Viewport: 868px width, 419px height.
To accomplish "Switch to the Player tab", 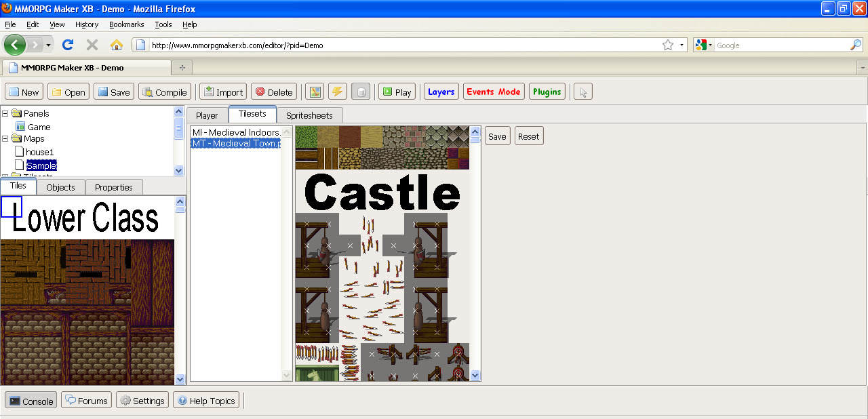I will pyautogui.click(x=207, y=115).
